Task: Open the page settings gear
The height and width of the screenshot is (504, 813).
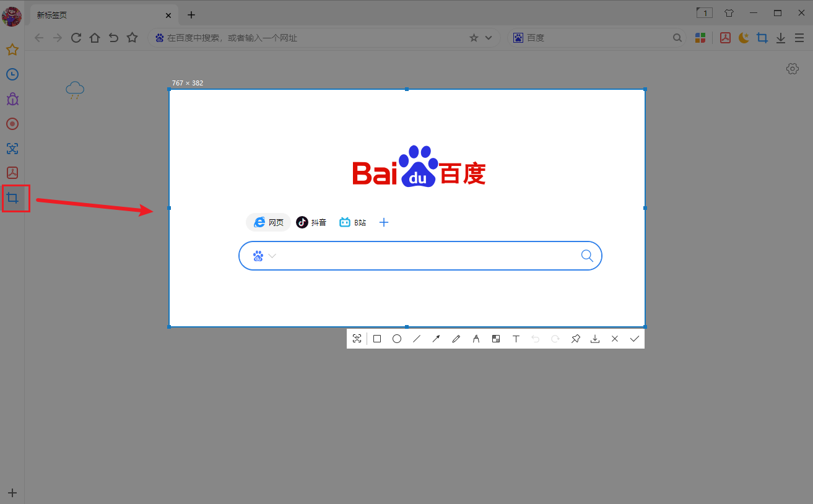Action: click(793, 69)
